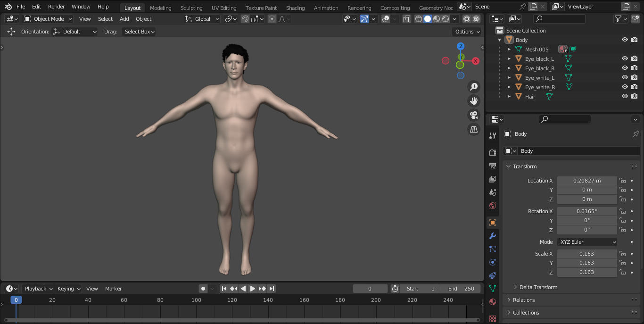Switch to the UV Editing workspace tab
Screen dimensions: 644x324
point(224,8)
